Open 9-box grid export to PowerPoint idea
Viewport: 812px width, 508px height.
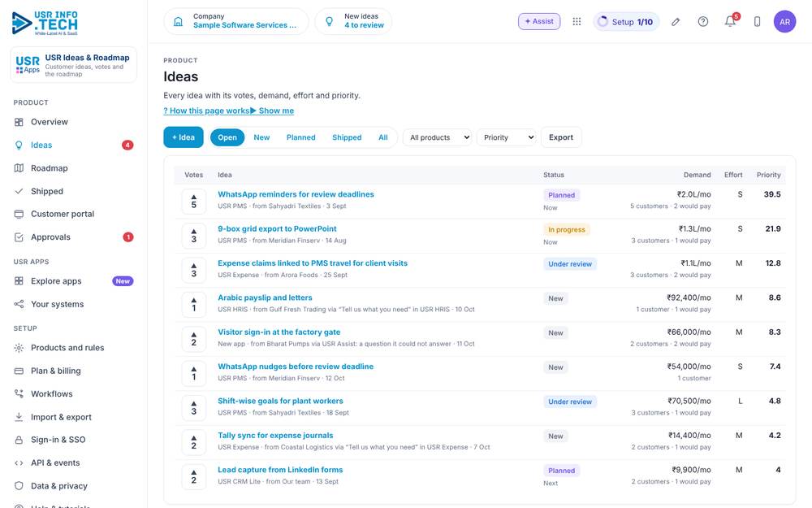pos(277,228)
